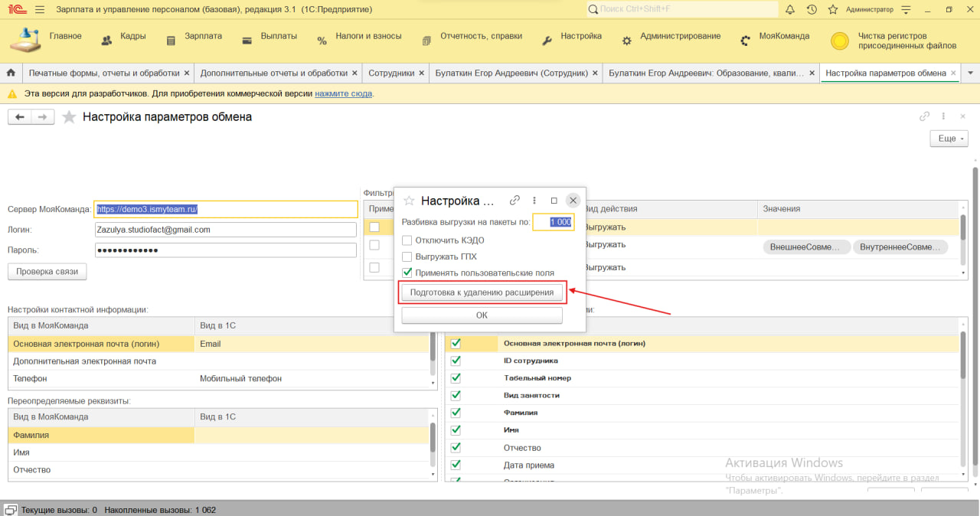Open the tab list dropdown arrow

coord(970,73)
